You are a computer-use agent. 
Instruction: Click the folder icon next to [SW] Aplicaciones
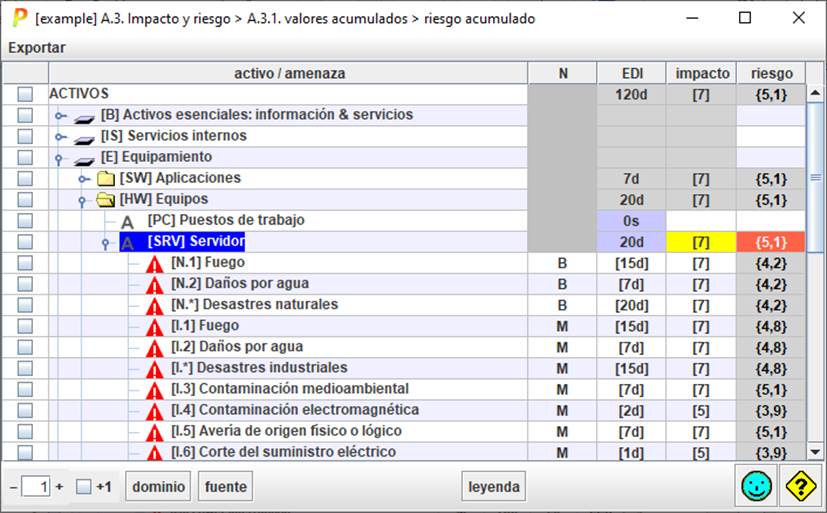(106, 179)
